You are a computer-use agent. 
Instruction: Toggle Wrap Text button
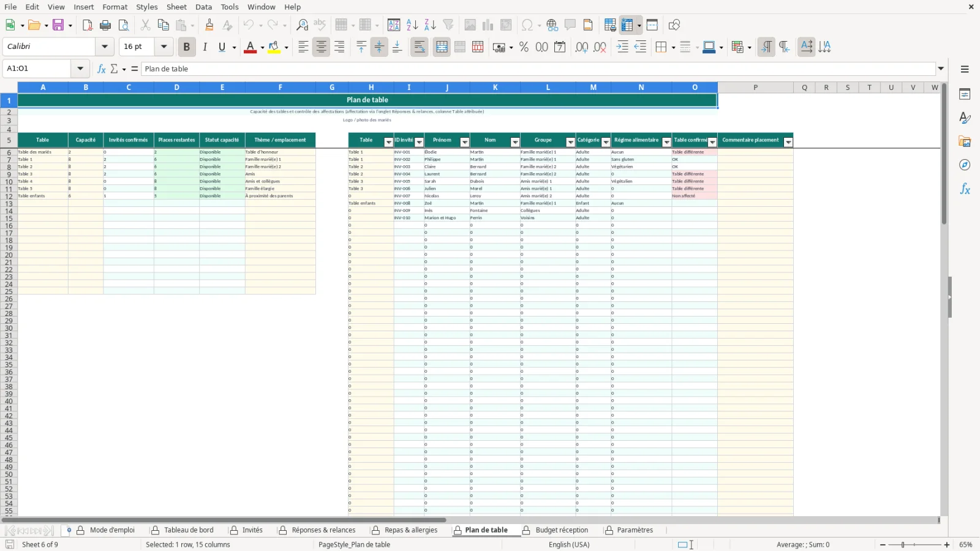pos(420,47)
